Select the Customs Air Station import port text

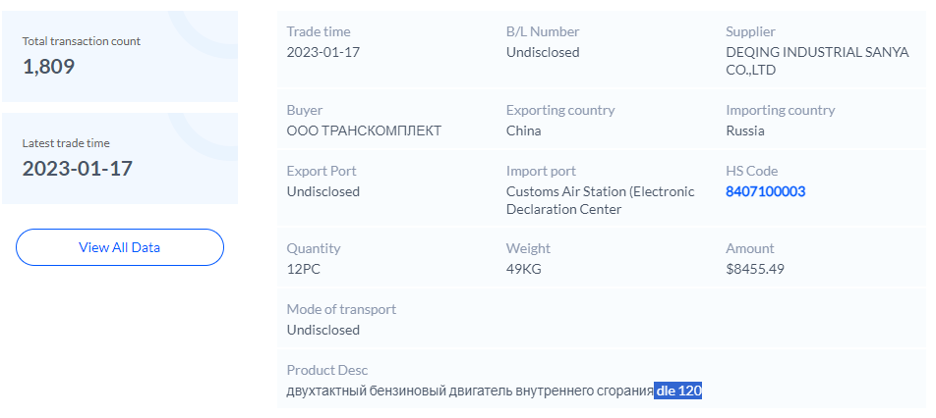click(x=600, y=200)
